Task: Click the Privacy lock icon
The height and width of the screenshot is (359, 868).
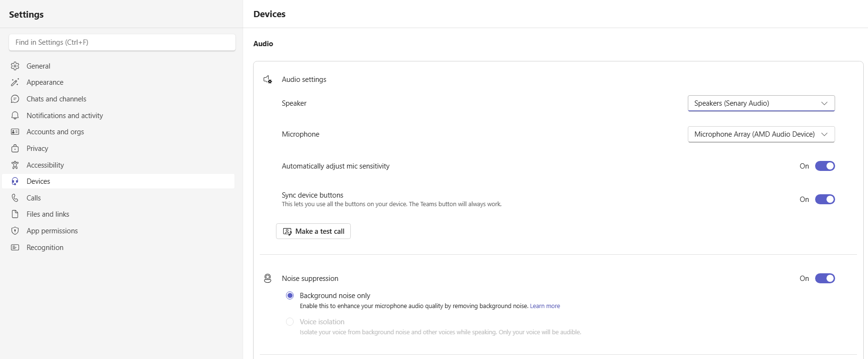Action: tap(15, 149)
